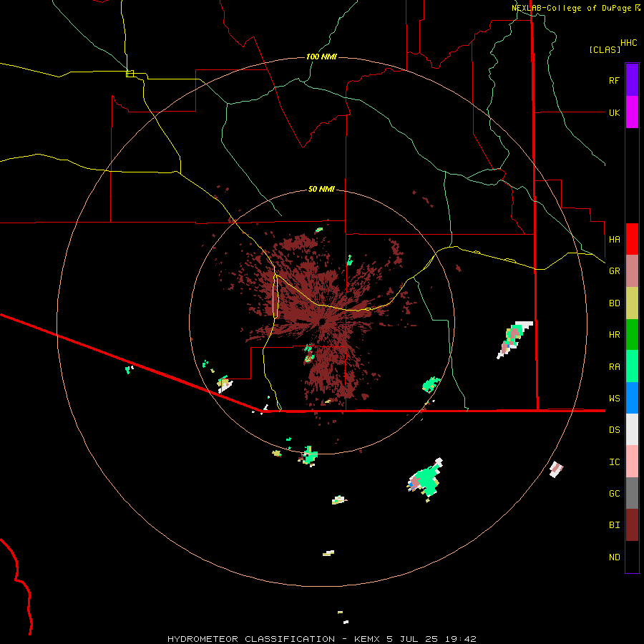Image resolution: width=644 pixels, height=644 pixels.
Task: Click the GC gray legend swatch
Action: (632, 493)
